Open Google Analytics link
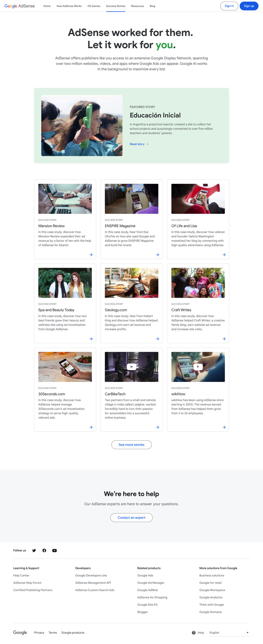Viewport: 263px width, 644px height. click(x=211, y=597)
